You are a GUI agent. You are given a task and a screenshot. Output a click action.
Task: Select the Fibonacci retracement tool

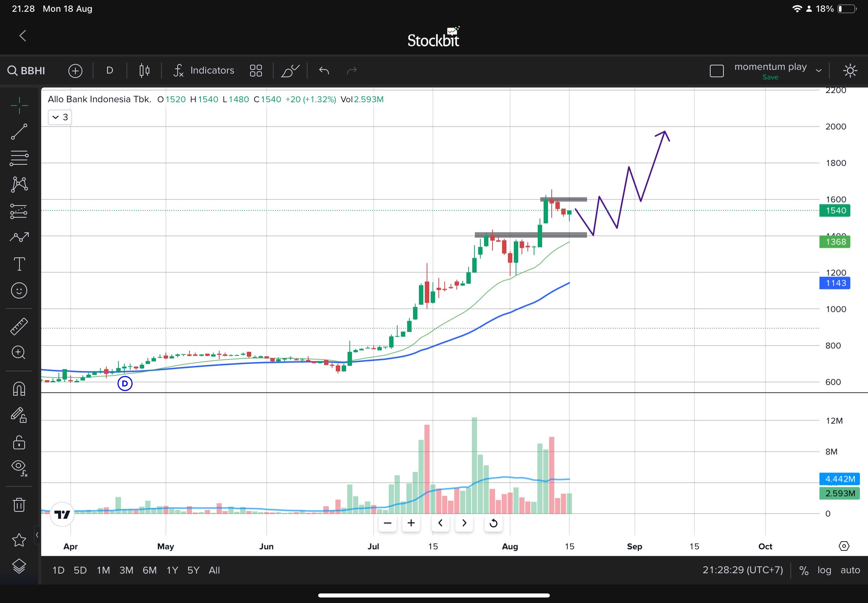pyautogui.click(x=19, y=158)
